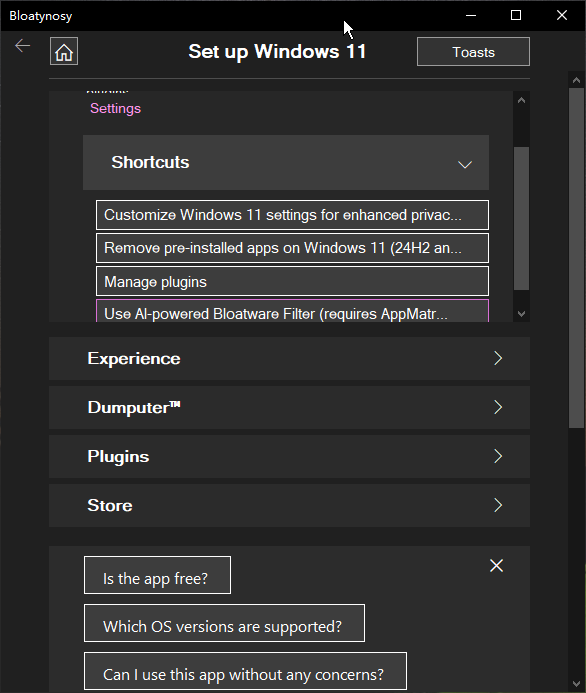Expand the Plugins section

coord(289,457)
